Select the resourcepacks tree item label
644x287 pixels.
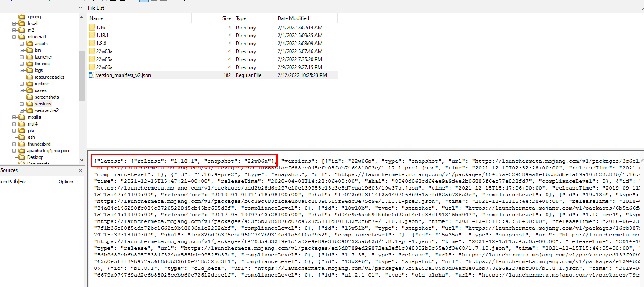pos(49,77)
